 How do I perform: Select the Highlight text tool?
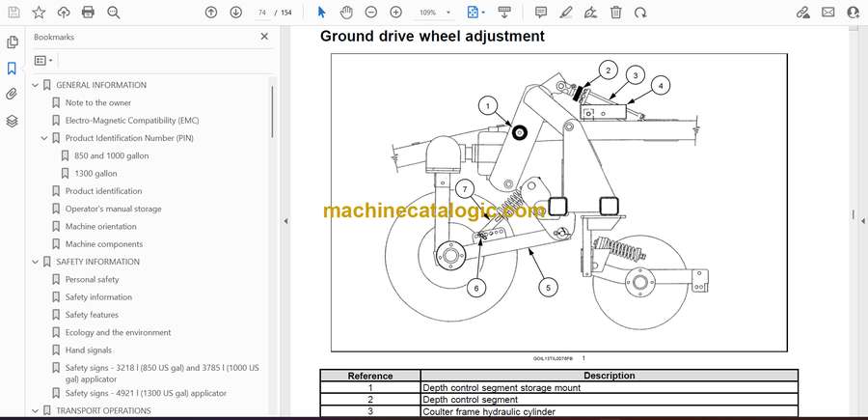[x=566, y=13]
